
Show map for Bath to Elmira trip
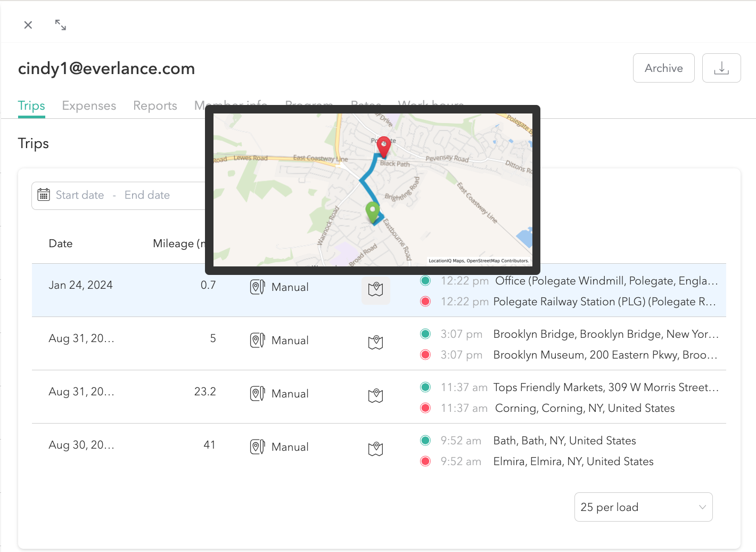pyautogui.click(x=375, y=449)
